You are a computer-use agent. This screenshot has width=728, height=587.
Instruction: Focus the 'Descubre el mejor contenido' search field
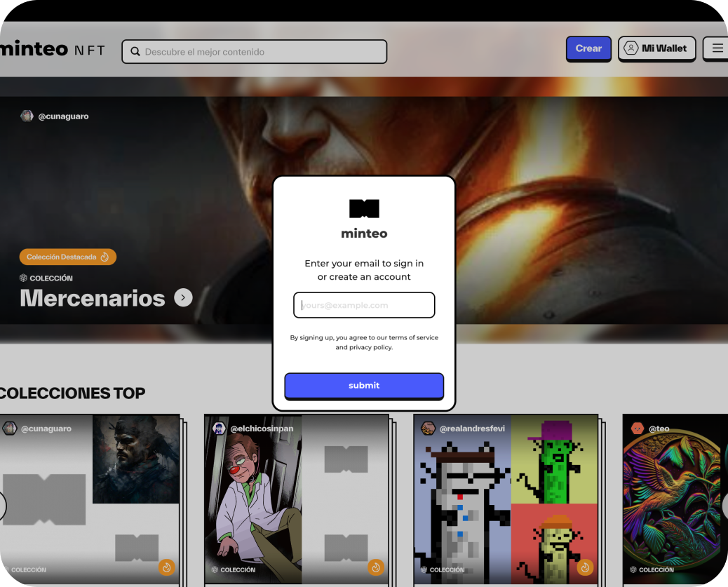click(254, 52)
